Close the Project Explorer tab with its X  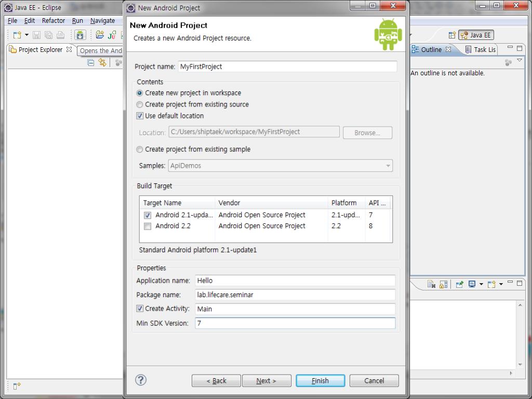pos(69,49)
